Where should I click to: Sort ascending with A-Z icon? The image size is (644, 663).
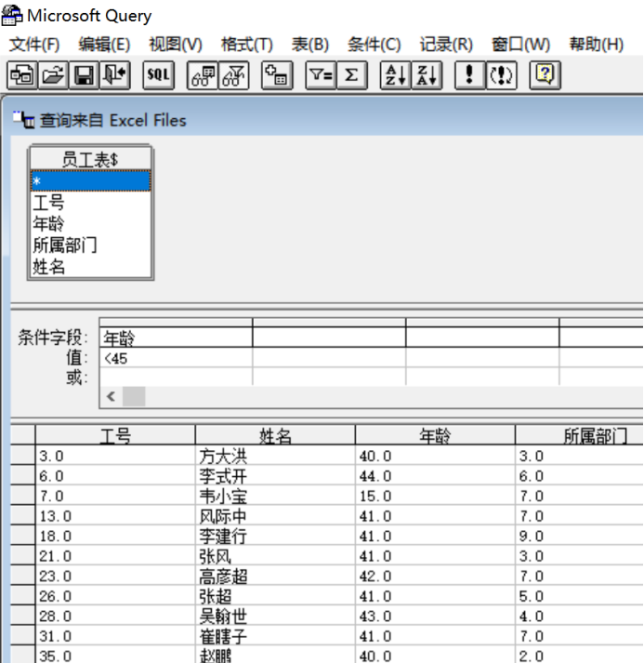coord(396,75)
